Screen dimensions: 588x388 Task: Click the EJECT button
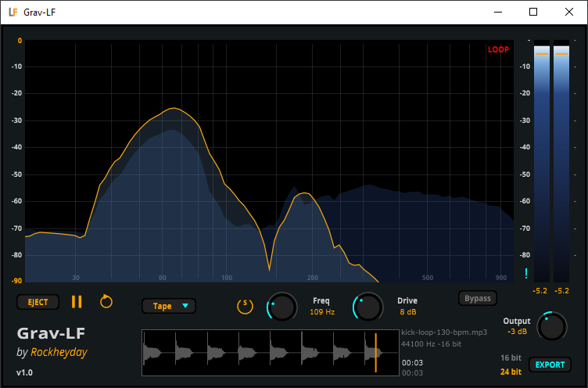[38, 302]
